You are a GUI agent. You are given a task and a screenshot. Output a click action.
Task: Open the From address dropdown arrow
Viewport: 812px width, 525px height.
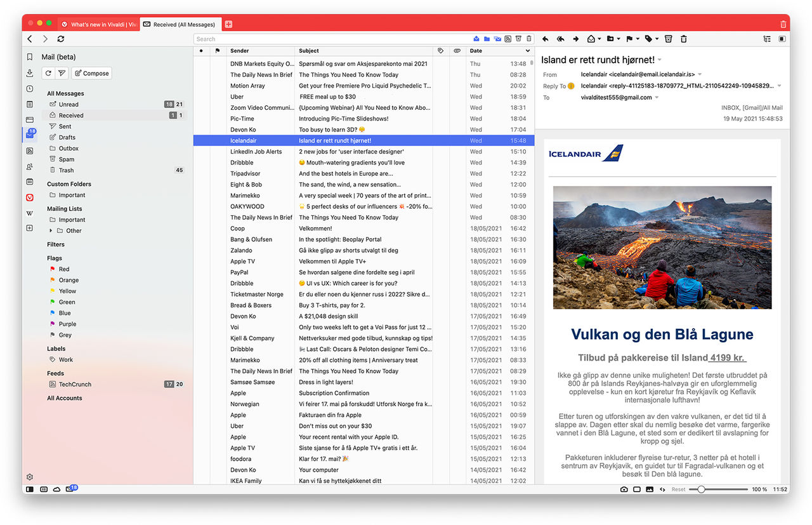pos(700,74)
